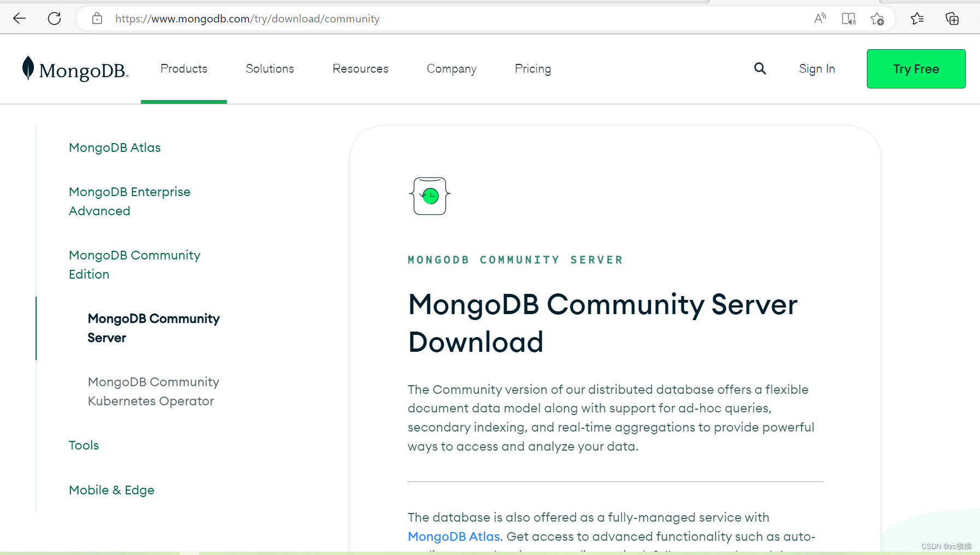This screenshot has width=980, height=555.
Task: Add this page to favorites
Action: 877,18
